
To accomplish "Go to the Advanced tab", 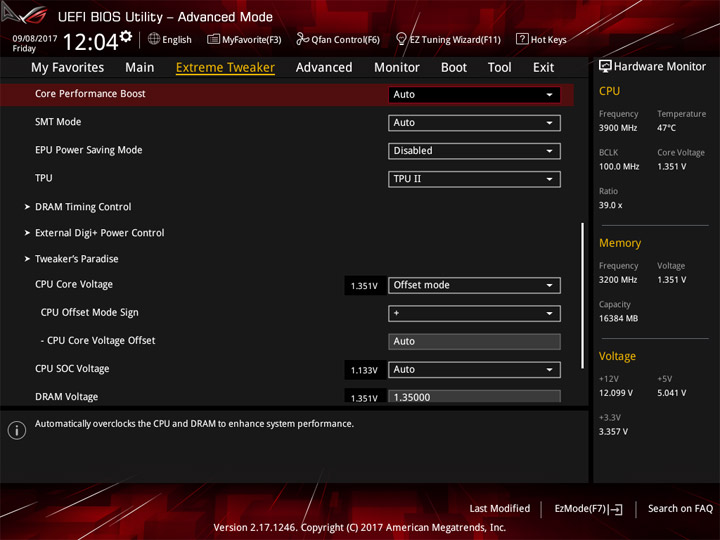I will tap(324, 68).
